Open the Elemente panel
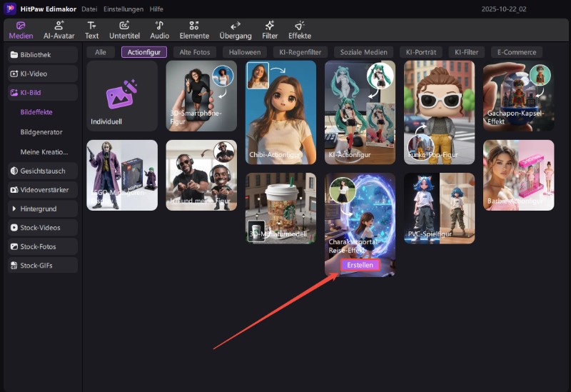Image resolution: width=571 pixels, height=392 pixels. [194, 29]
